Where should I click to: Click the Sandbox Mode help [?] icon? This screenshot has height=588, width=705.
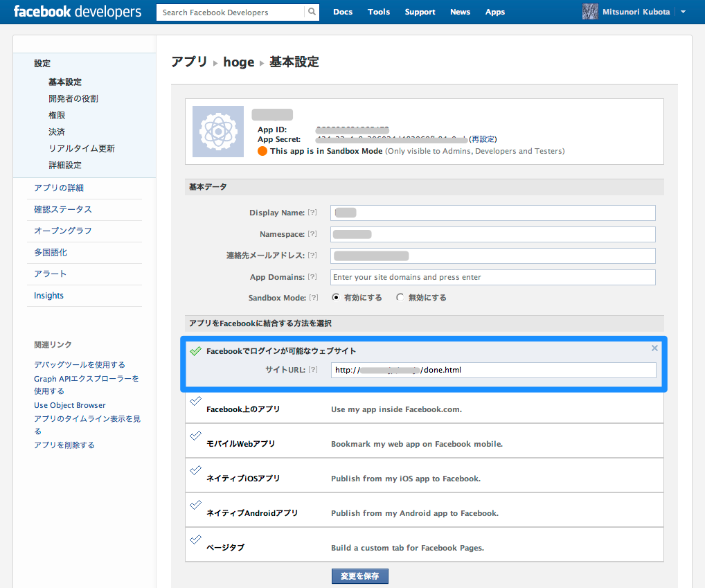(x=314, y=297)
